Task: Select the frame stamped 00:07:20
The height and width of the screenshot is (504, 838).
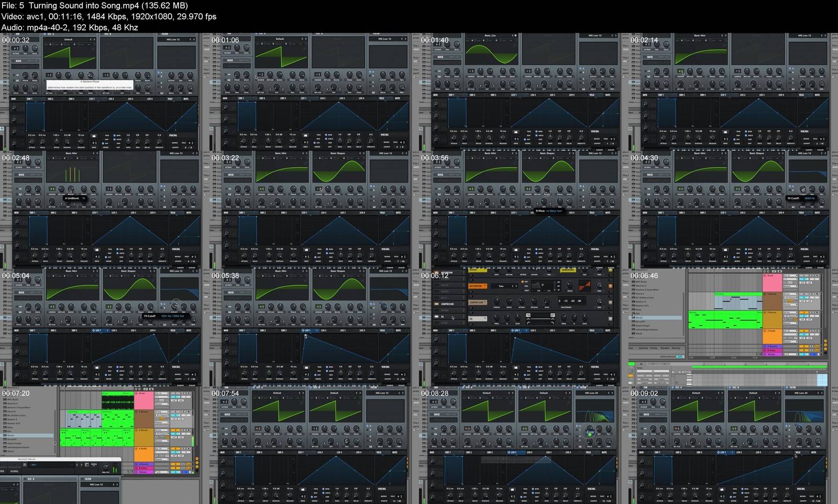Action: 105,445
